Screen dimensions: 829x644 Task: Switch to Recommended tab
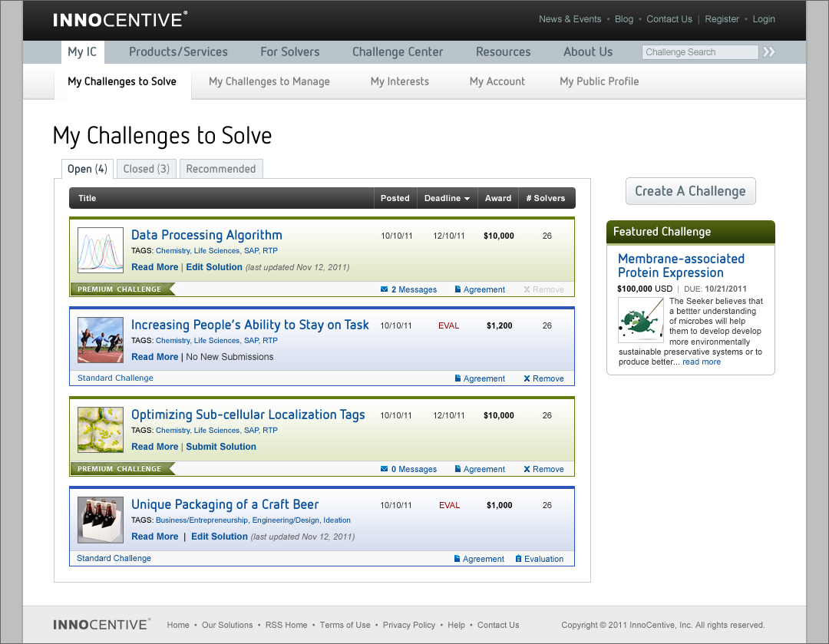click(221, 169)
